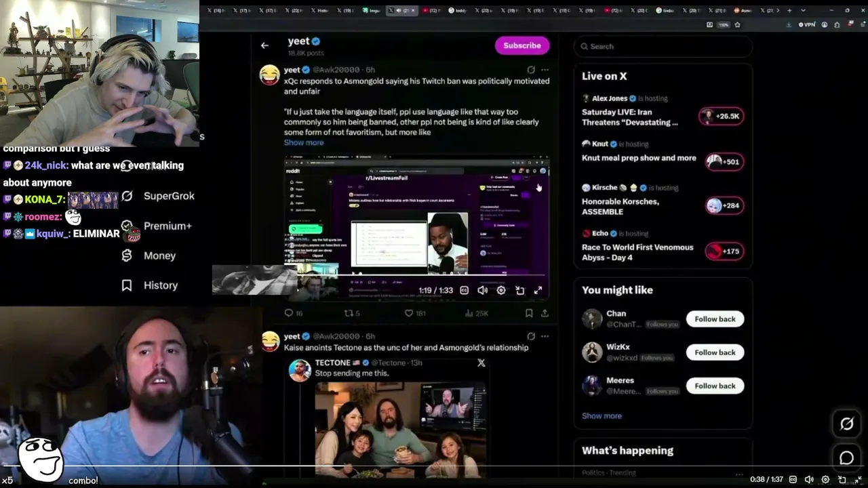Exit fullscreen on main video player

(x=858, y=480)
